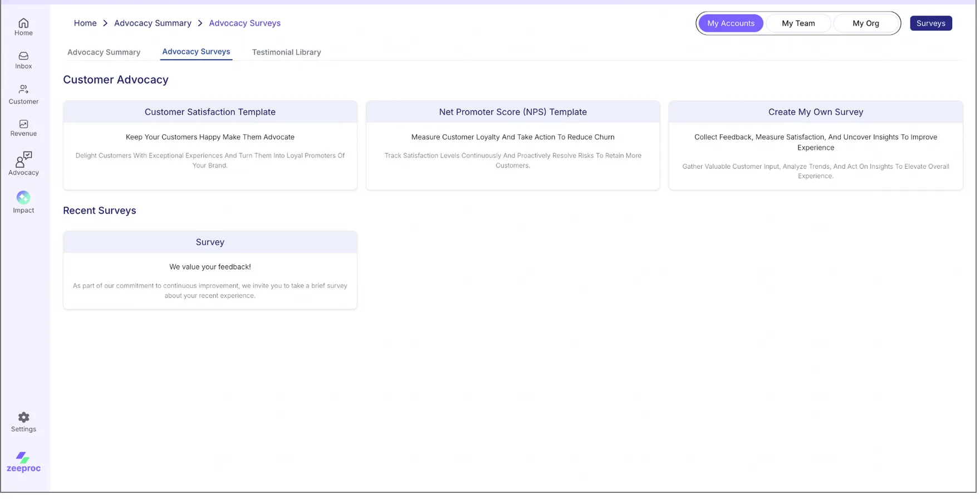
Task: Open Advocacy Summary breadcrumb link
Action: click(153, 23)
